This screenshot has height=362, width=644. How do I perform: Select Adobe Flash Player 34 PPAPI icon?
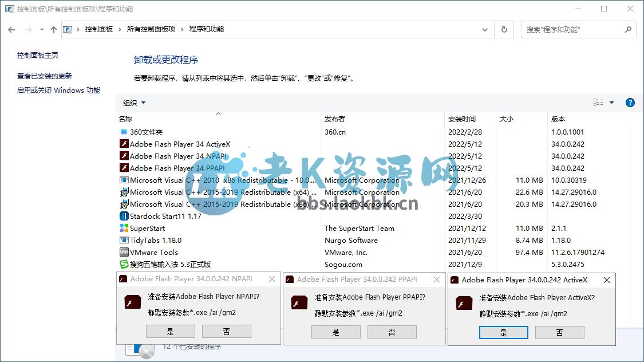pyautogui.click(x=124, y=168)
